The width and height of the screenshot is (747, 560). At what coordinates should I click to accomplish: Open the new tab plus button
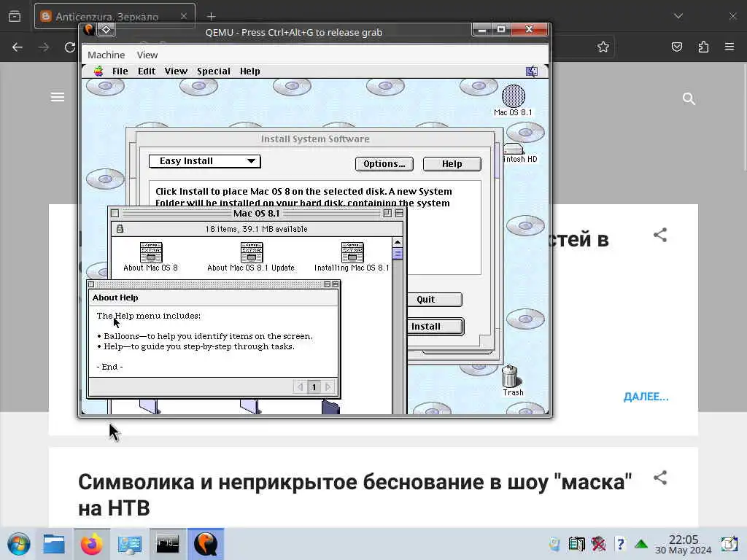pyautogui.click(x=211, y=17)
